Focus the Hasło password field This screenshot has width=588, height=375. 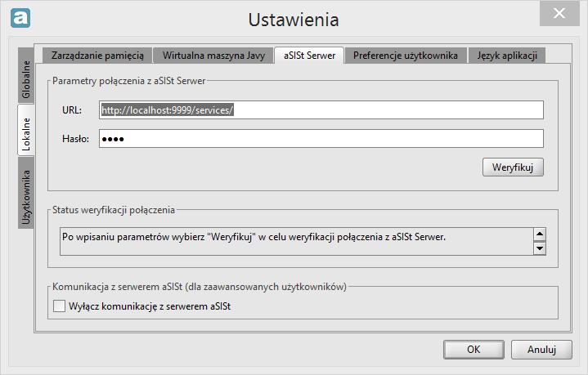[321, 139]
